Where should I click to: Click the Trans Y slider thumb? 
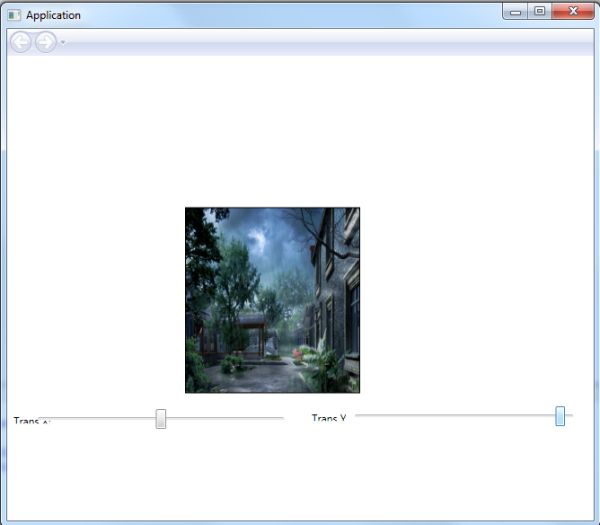560,416
